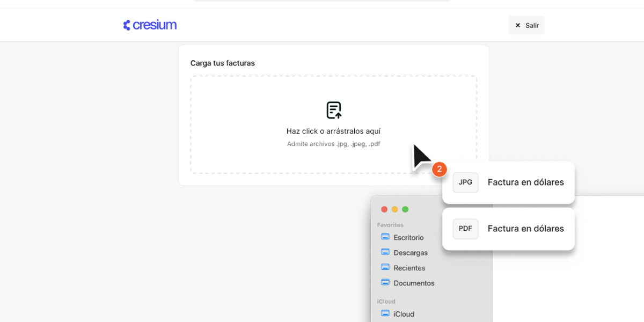
Task: Open Escritorio folder in Finder sidebar
Action: 402,237
